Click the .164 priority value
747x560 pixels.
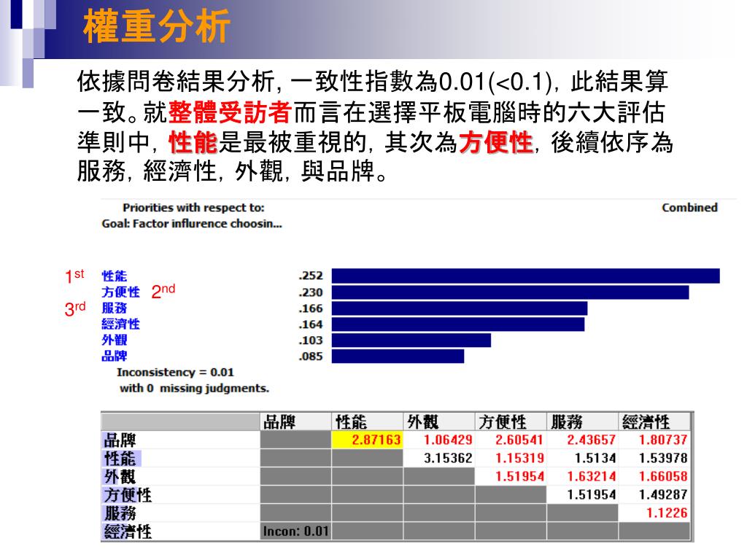tap(311, 324)
